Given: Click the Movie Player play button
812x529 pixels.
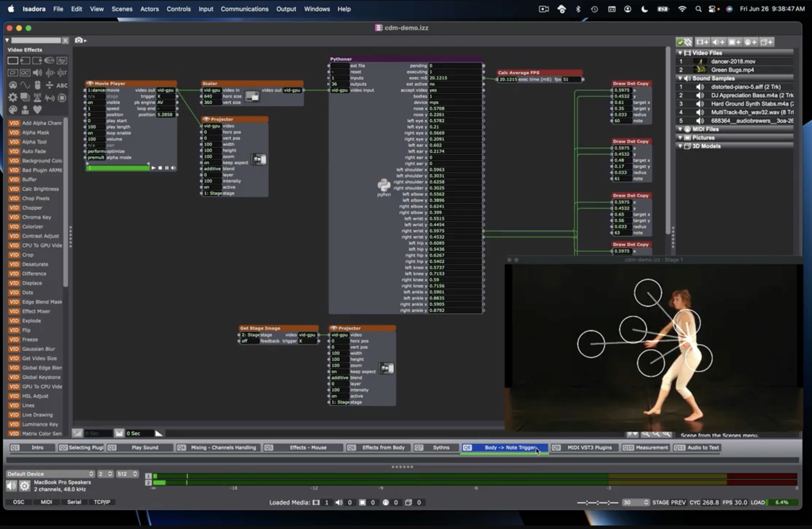Looking at the screenshot, I should (x=154, y=168).
